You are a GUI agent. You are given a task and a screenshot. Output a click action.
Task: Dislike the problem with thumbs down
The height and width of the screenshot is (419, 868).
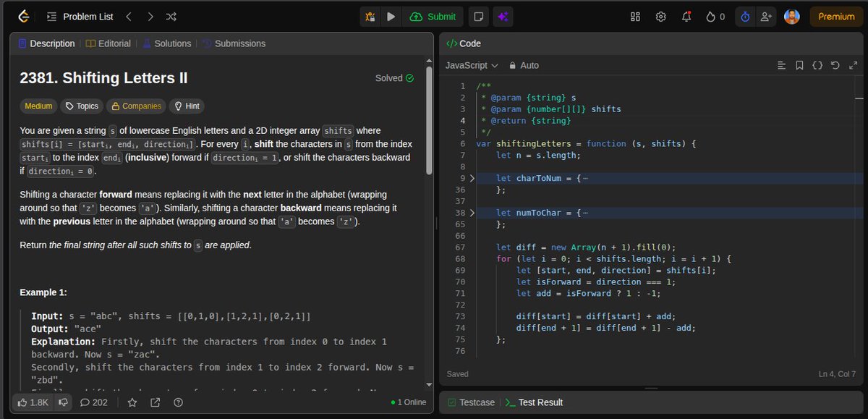click(x=63, y=402)
